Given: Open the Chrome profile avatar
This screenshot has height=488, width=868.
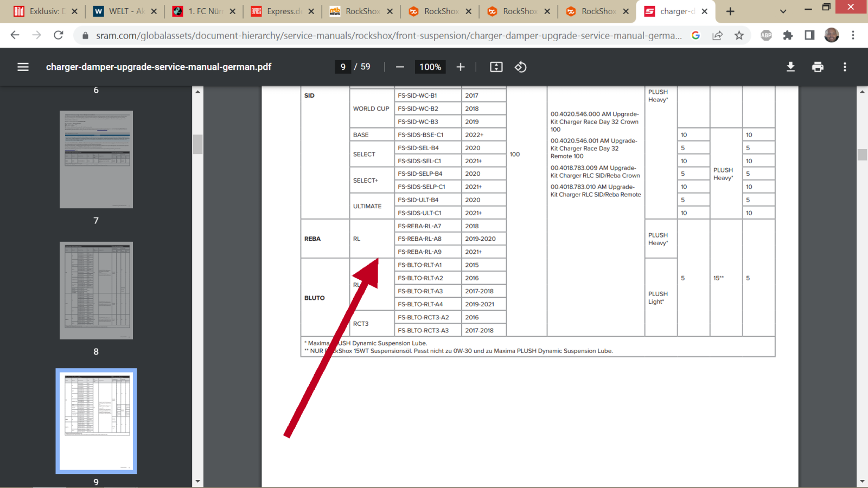Looking at the screenshot, I should tap(831, 35).
